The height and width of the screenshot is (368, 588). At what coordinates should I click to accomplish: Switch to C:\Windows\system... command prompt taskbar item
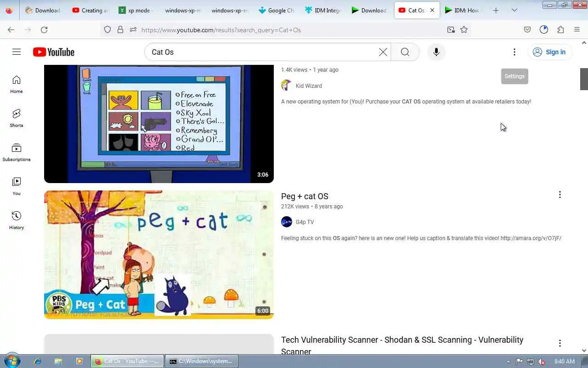202,362
